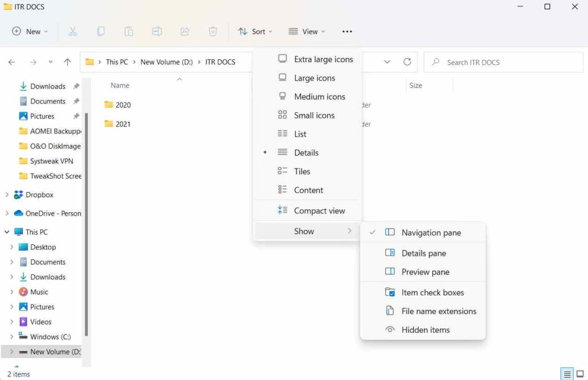Choose Tiles view
The width and height of the screenshot is (588, 380).
coord(308,171)
